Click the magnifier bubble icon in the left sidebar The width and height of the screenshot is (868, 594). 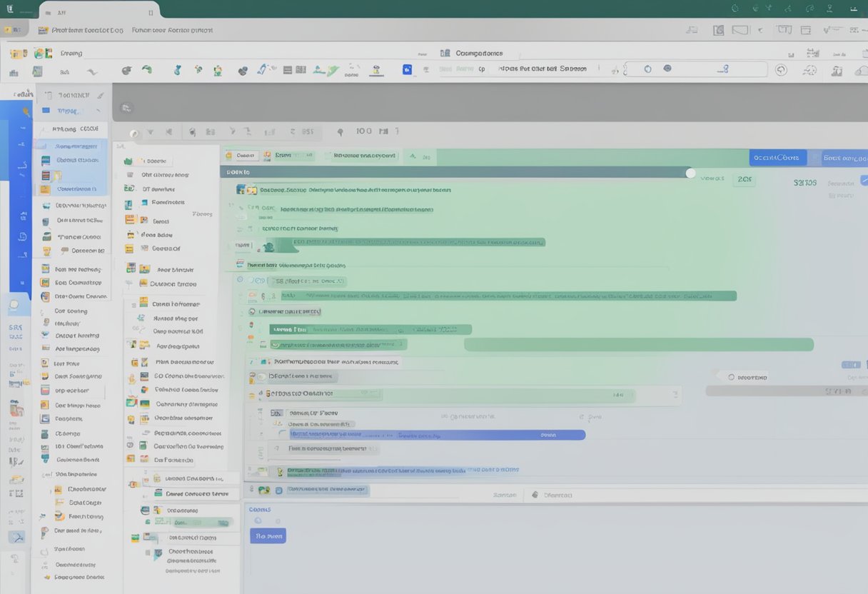pos(14,306)
